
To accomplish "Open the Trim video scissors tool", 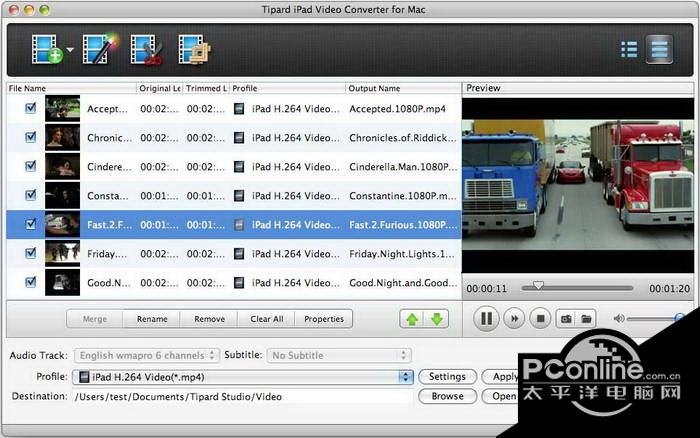I will [x=146, y=49].
